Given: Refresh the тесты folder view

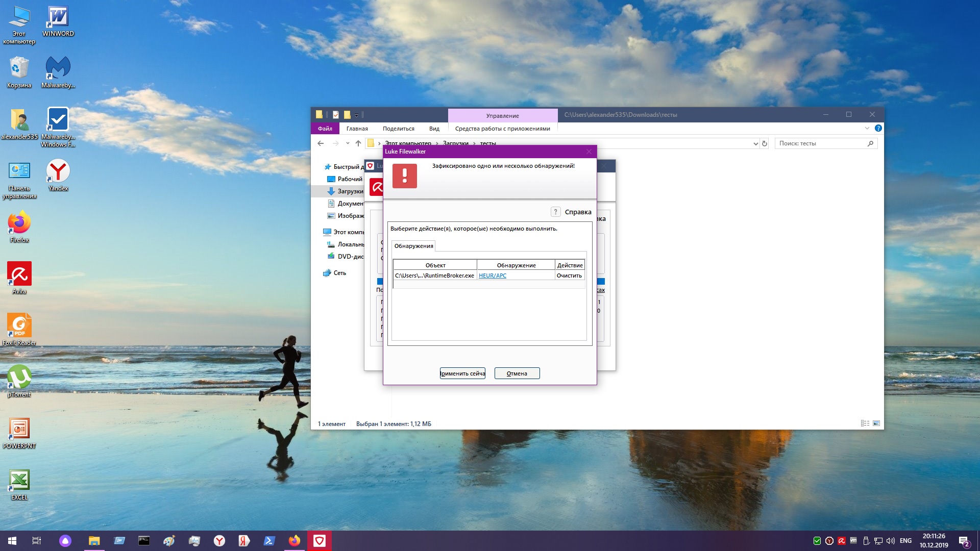Looking at the screenshot, I should pos(765,144).
